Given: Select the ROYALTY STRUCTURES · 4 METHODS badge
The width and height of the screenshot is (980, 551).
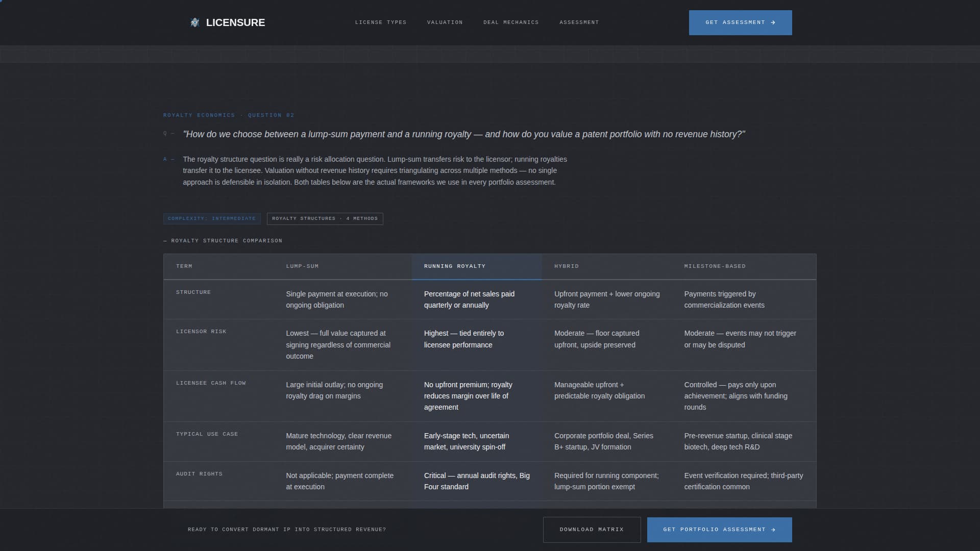Looking at the screenshot, I should [325, 218].
